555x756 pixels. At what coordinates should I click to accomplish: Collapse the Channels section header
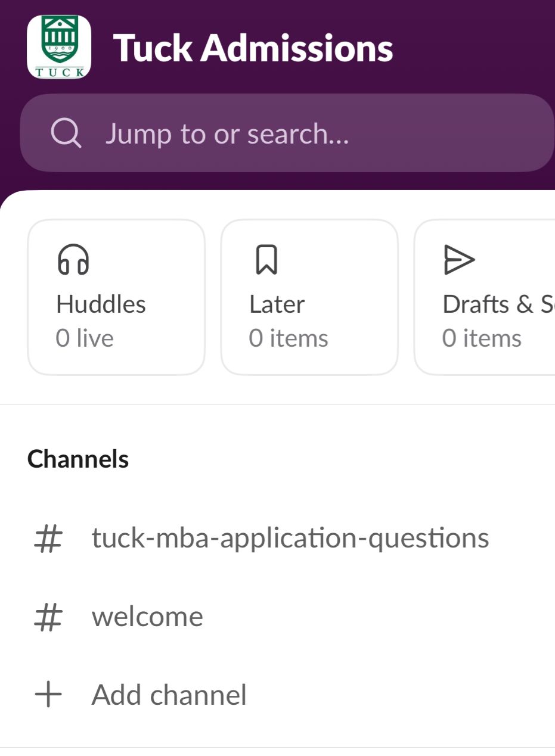(78, 459)
